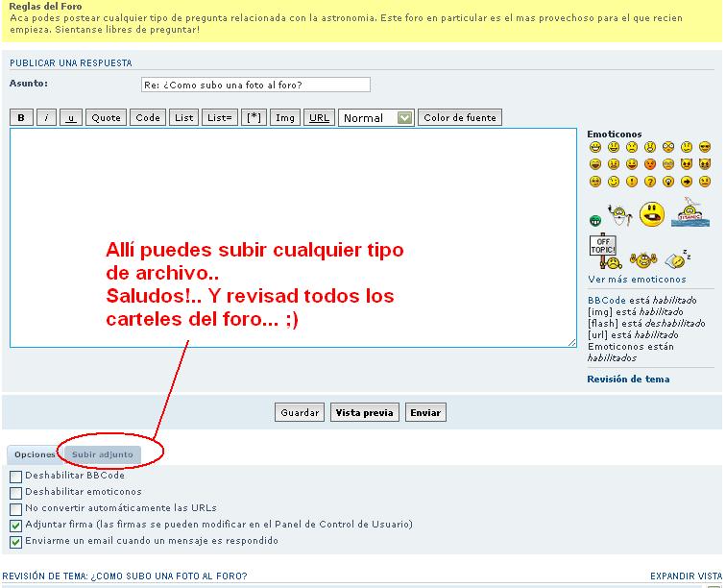Focus the Asunto subject field

(255, 85)
